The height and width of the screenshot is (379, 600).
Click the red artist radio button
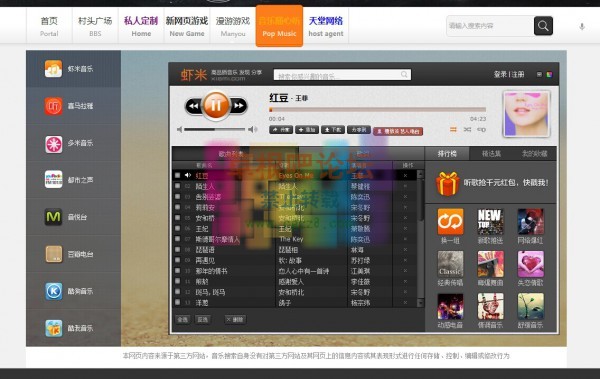pyautogui.click(x=398, y=131)
